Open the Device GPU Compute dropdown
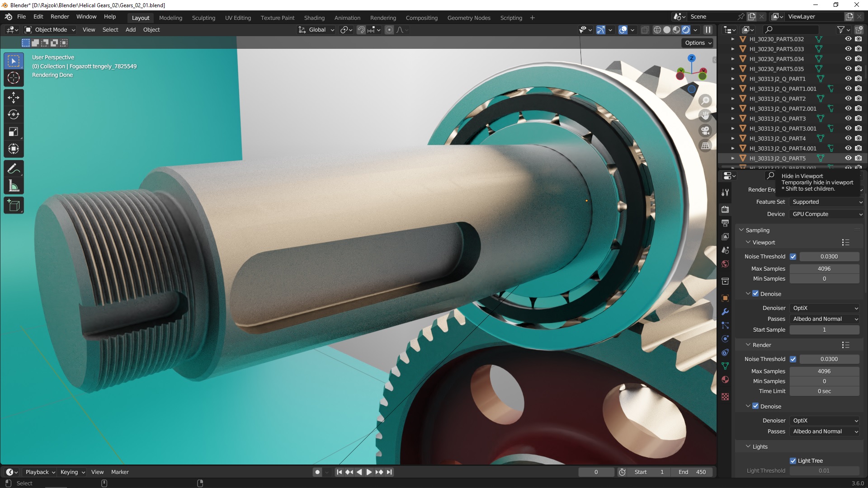The width and height of the screenshot is (868, 488). coord(826,214)
